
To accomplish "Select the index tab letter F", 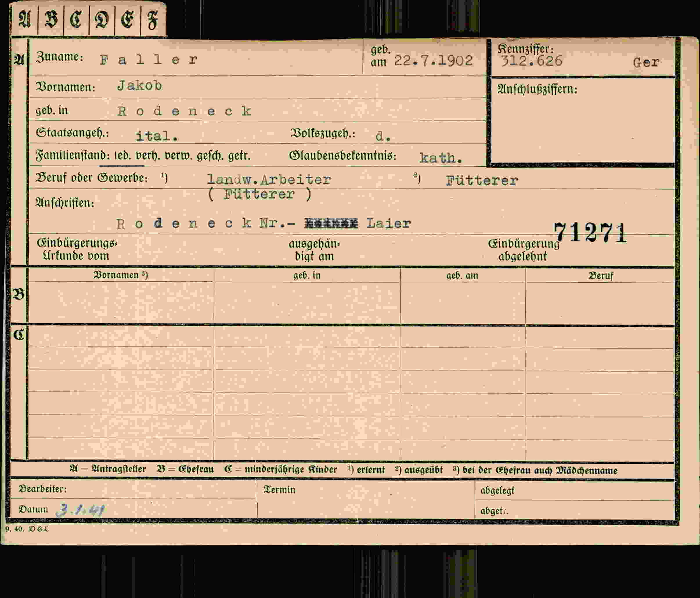I will [152, 20].
